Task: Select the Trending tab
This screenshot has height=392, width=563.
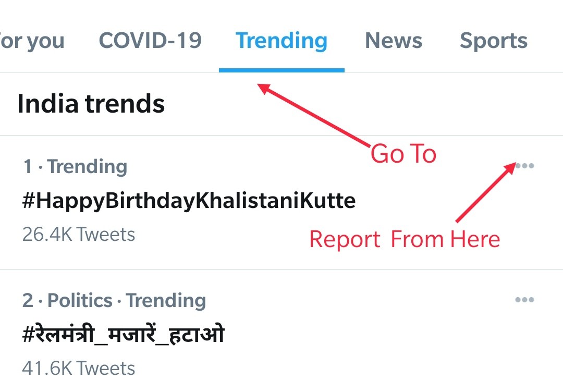Action: tap(281, 41)
